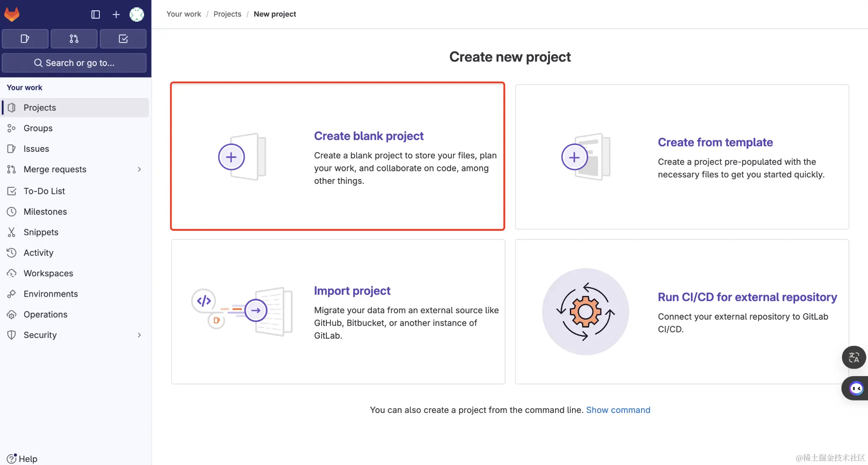Open the Help menu
868x465 pixels.
(x=23, y=458)
